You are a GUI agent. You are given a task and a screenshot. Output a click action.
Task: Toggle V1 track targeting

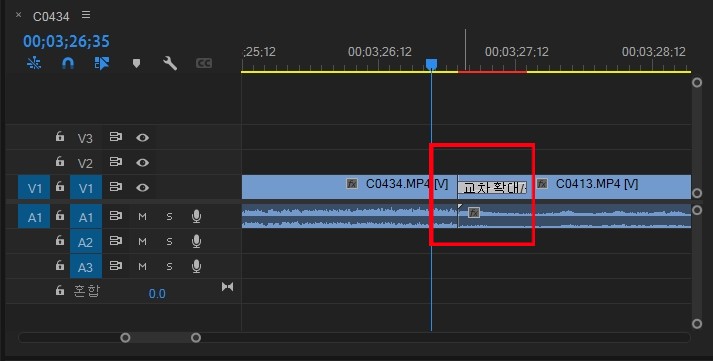[x=86, y=187]
